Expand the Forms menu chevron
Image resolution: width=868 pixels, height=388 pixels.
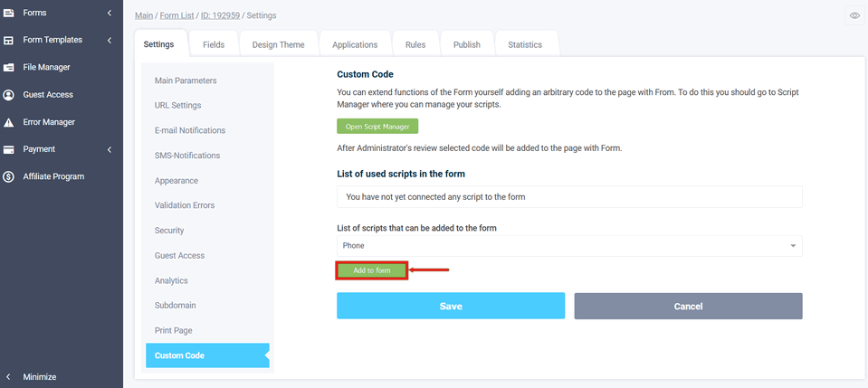point(110,12)
